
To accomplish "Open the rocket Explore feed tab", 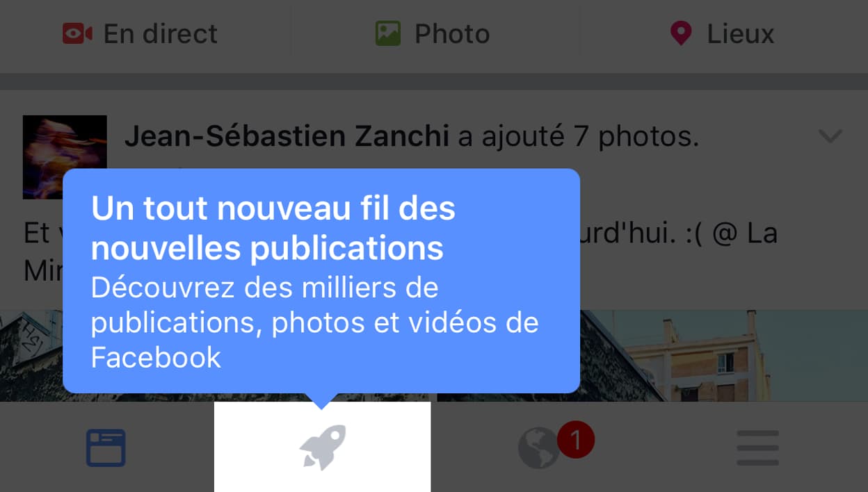I will pos(322,447).
